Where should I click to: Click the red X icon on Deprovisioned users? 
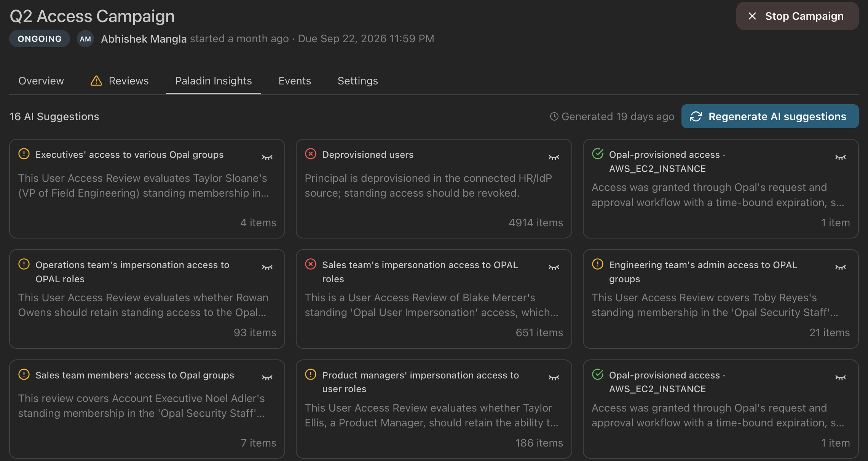(311, 154)
